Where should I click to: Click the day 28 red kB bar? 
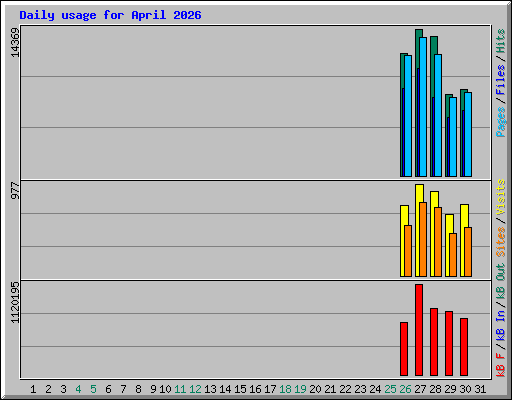pos(434,342)
